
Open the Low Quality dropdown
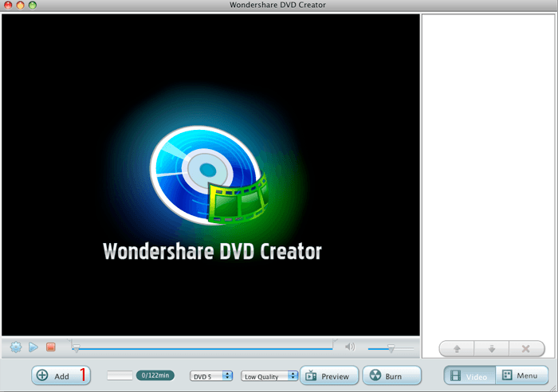point(269,376)
